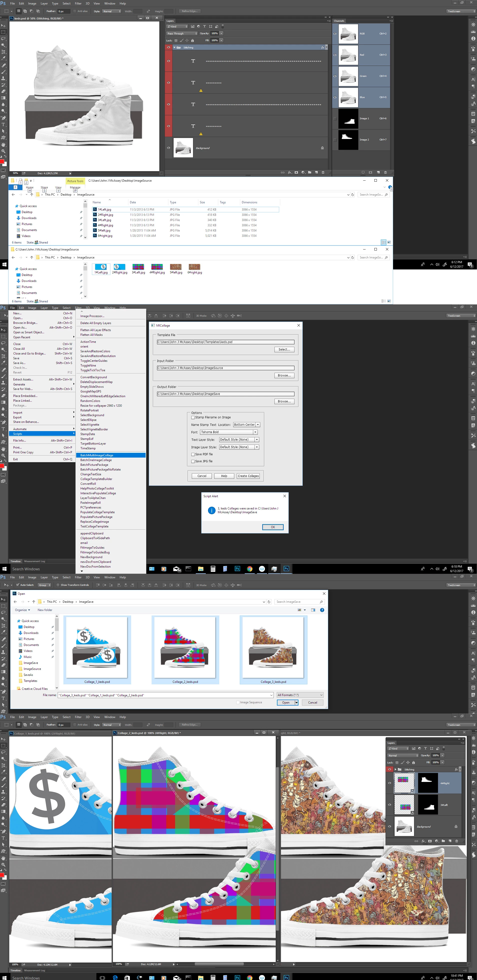The image size is (477, 980).
Task: Select the Move tool in keds.psd window
Action: click(x=3, y=25)
